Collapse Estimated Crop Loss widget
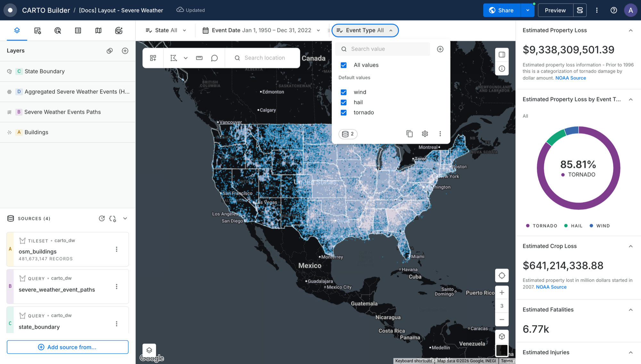The image size is (641, 364). coord(630,246)
